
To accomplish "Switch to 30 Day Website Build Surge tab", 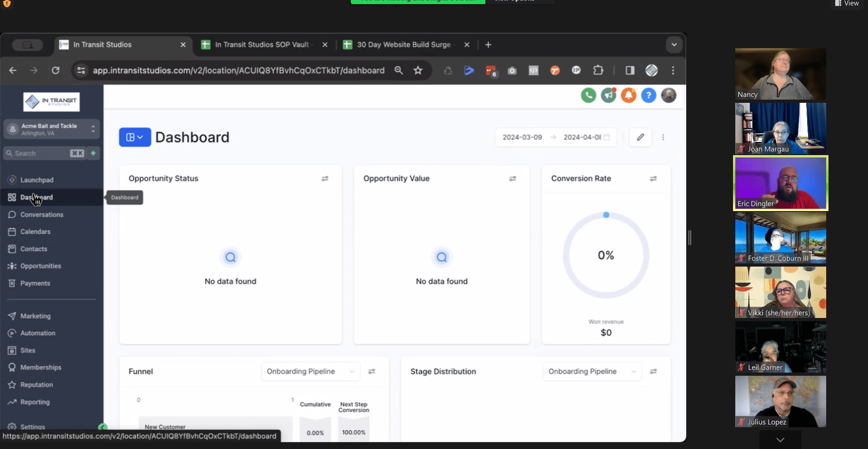I will pyautogui.click(x=404, y=45).
